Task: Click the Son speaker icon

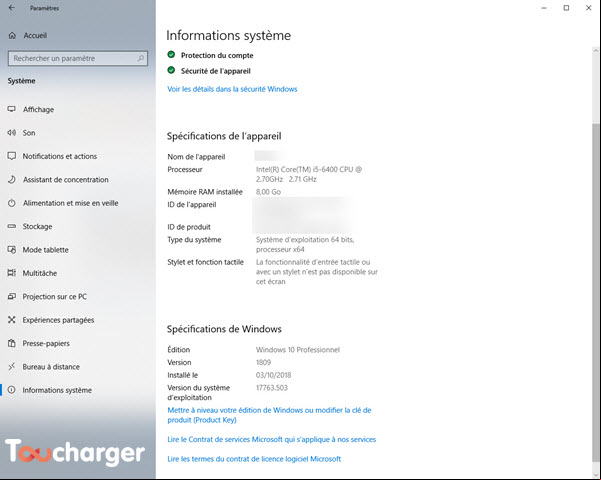Action: pyautogui.click(x=12, y=133)
